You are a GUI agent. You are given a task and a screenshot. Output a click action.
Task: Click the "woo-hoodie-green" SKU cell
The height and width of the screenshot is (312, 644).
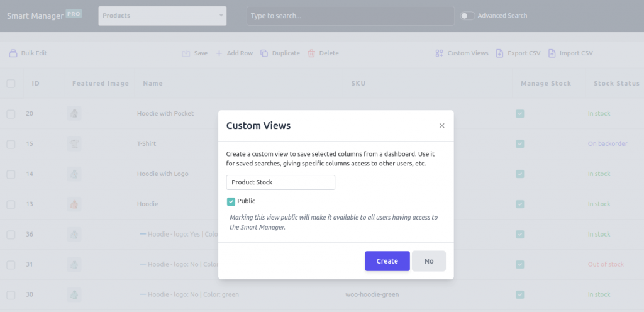point(372,294)
